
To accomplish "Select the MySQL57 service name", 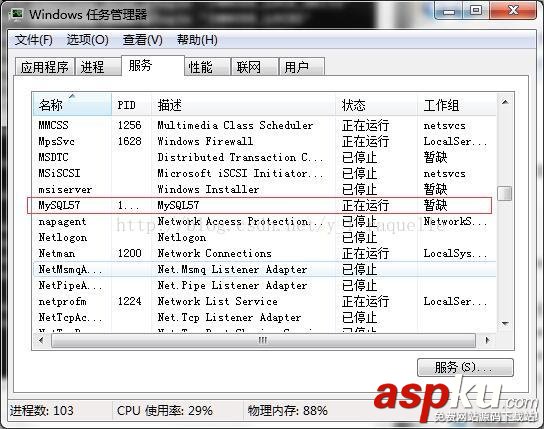I will [59, 205].
